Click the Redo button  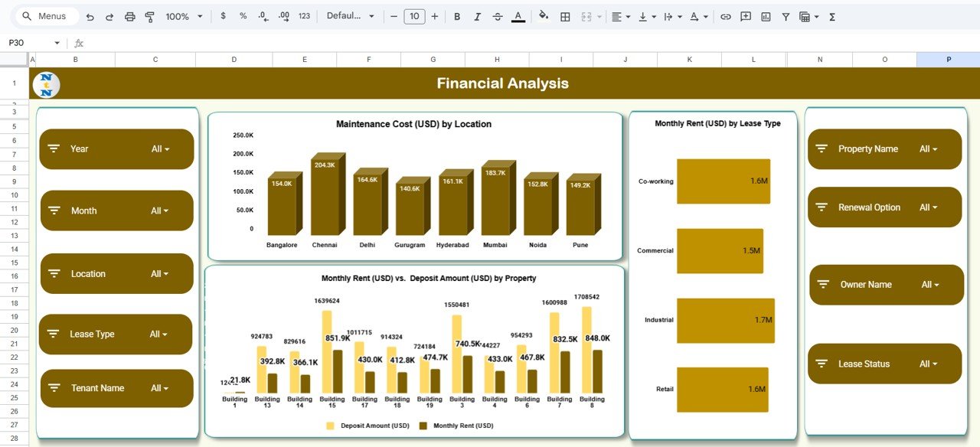(x=109, y=16)
